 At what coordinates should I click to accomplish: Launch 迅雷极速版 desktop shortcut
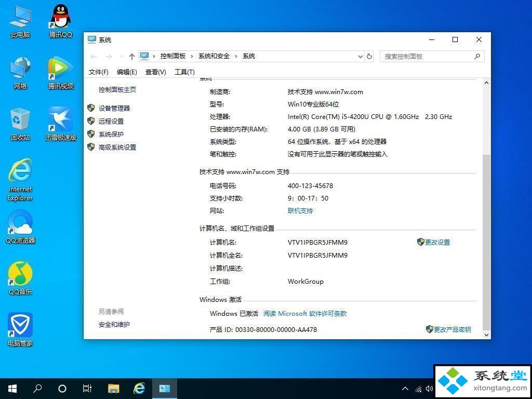click(x=61, y=124)
